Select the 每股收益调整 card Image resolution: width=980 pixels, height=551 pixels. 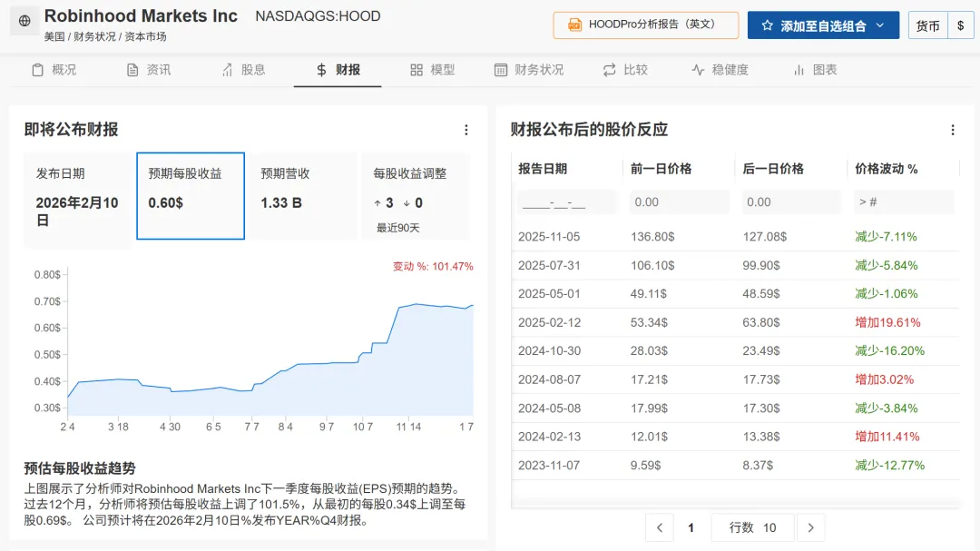415,196
